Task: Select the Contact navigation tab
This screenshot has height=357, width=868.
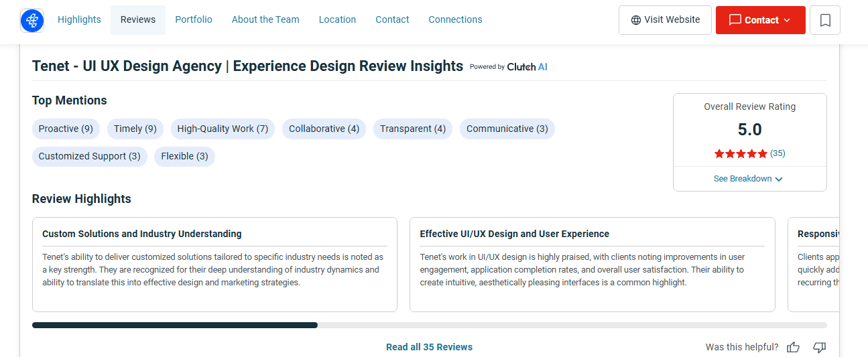Action: 392,19
